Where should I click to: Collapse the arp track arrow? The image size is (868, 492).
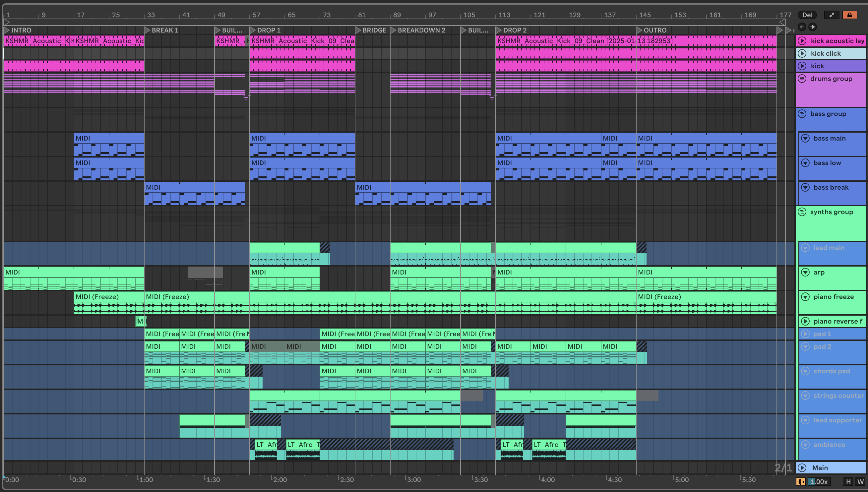[805, 273]
